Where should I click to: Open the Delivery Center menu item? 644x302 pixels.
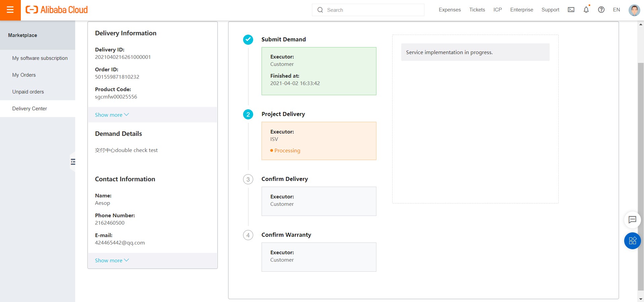tap(30, 109)
